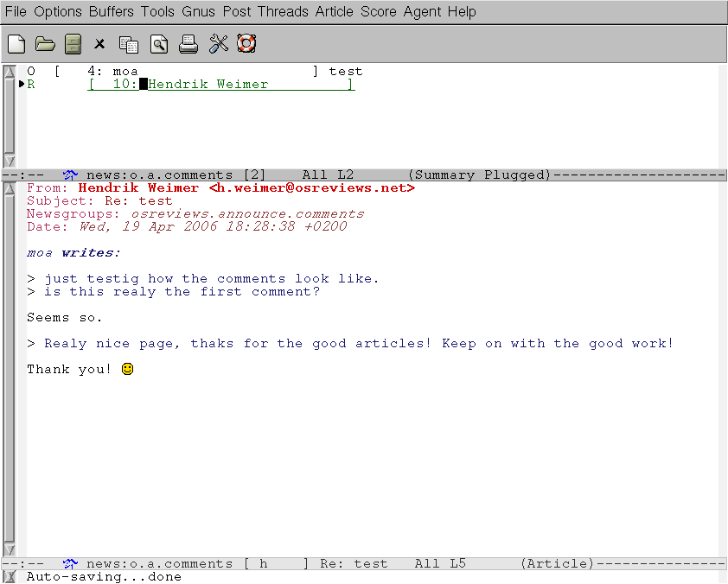Click the Summary Plugged mode line indicator
728x584 pixels.
click(x=479, y=175)
